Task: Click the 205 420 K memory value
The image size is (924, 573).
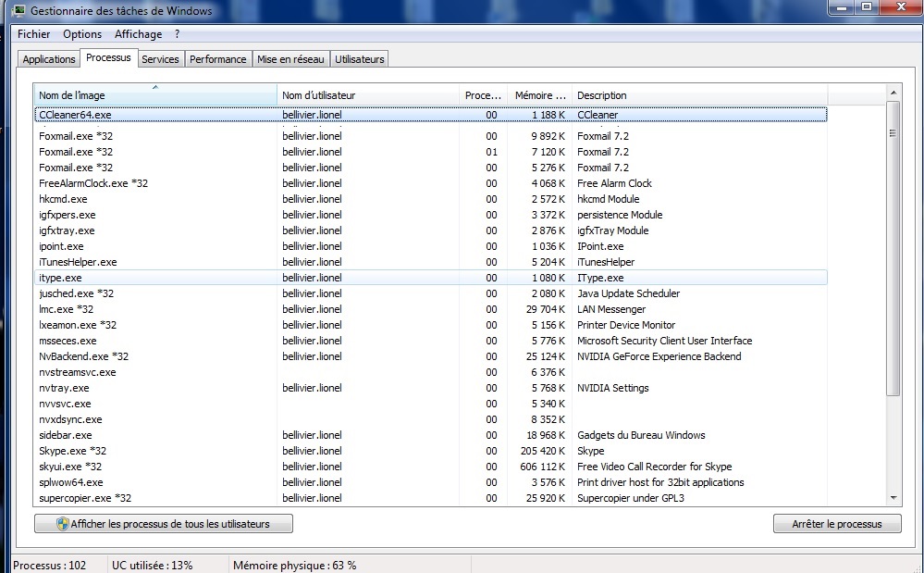Action: 542,451
